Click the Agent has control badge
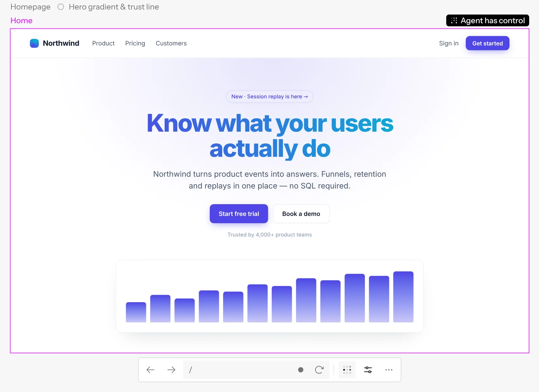Image resolution: width=539 pixels, height=392 pixels. (487, 21)
